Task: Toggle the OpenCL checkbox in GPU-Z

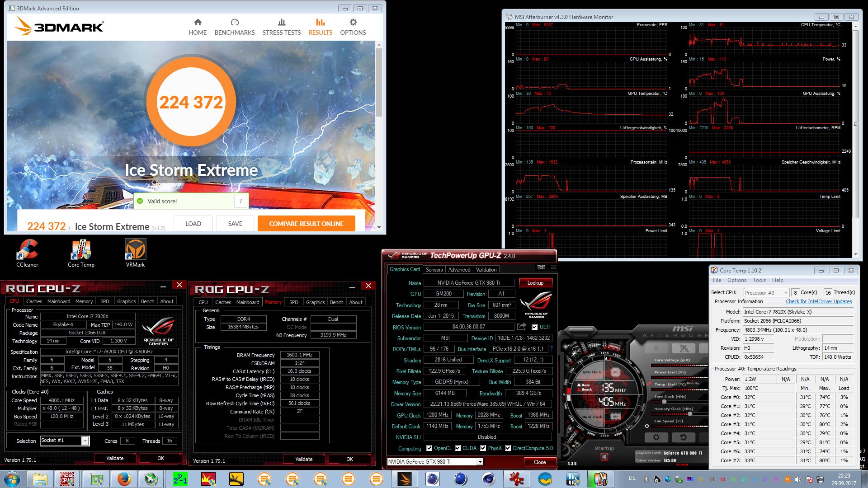Action: [x=429, y=448]
